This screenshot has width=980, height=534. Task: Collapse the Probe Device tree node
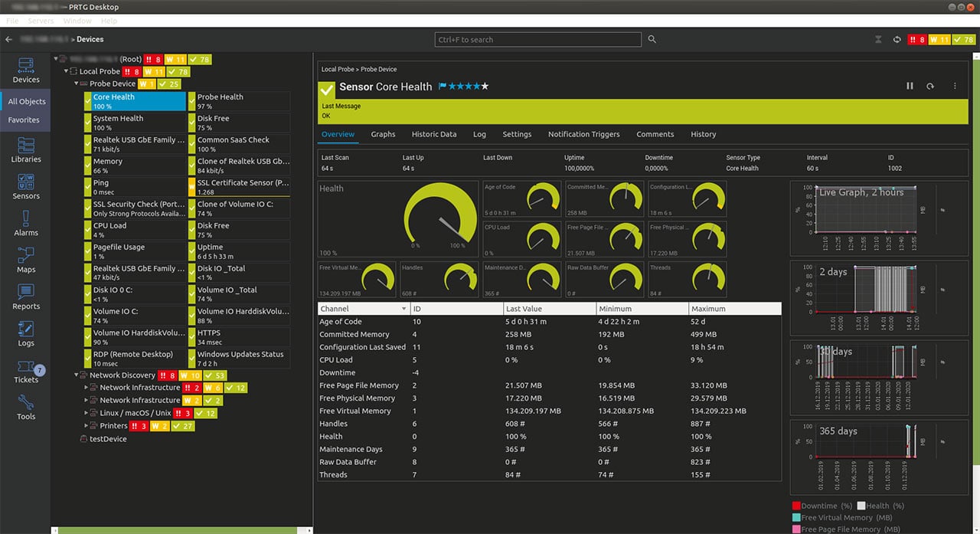coord(77,84)
